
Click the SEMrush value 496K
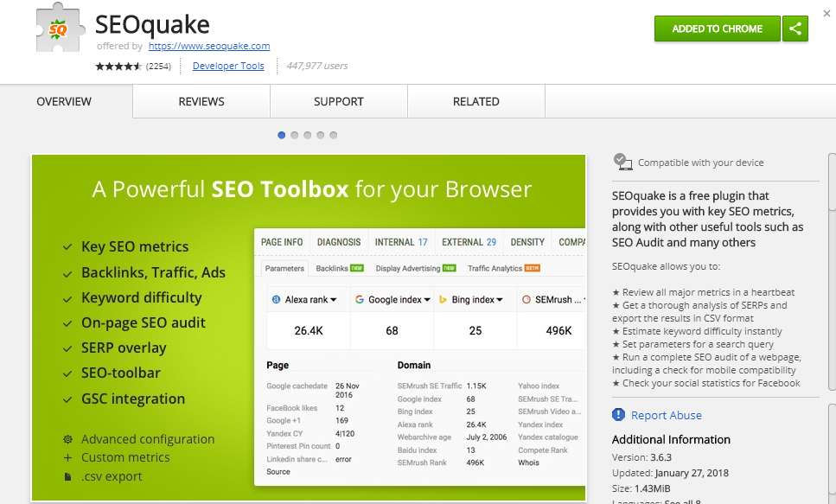[x=558, y=330]
